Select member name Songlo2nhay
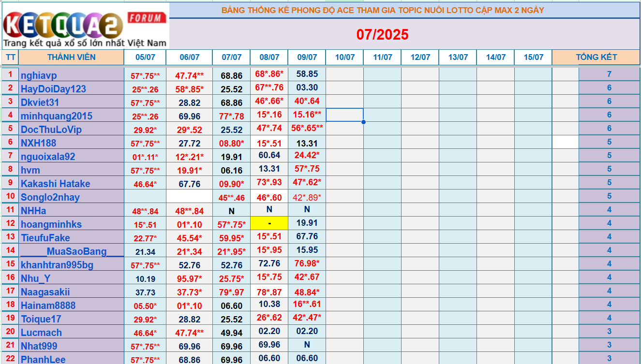Image resolution: width=641 pixels, height=364 pixels. point(50,197)
